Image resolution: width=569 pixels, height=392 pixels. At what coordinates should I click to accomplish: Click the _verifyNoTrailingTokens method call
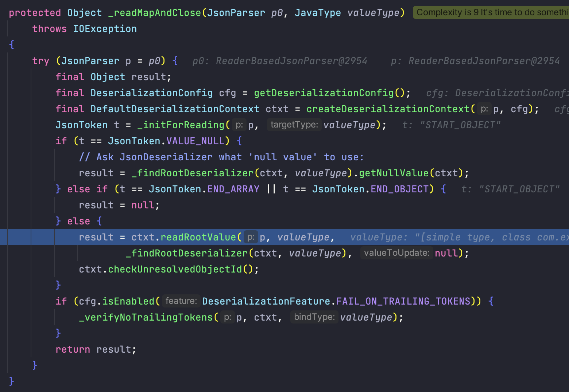146,317
